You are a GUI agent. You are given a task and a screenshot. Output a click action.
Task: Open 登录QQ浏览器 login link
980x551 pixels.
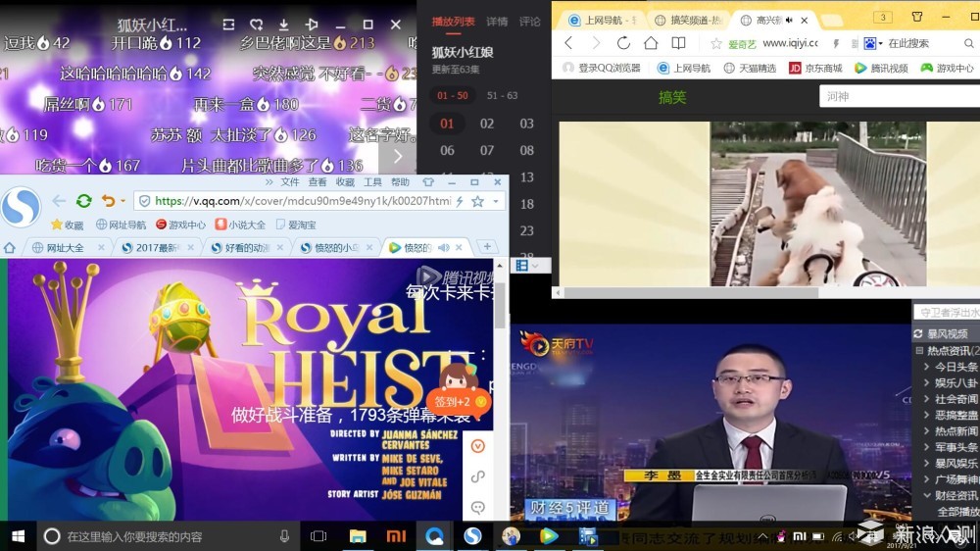[x=602, y=68]
